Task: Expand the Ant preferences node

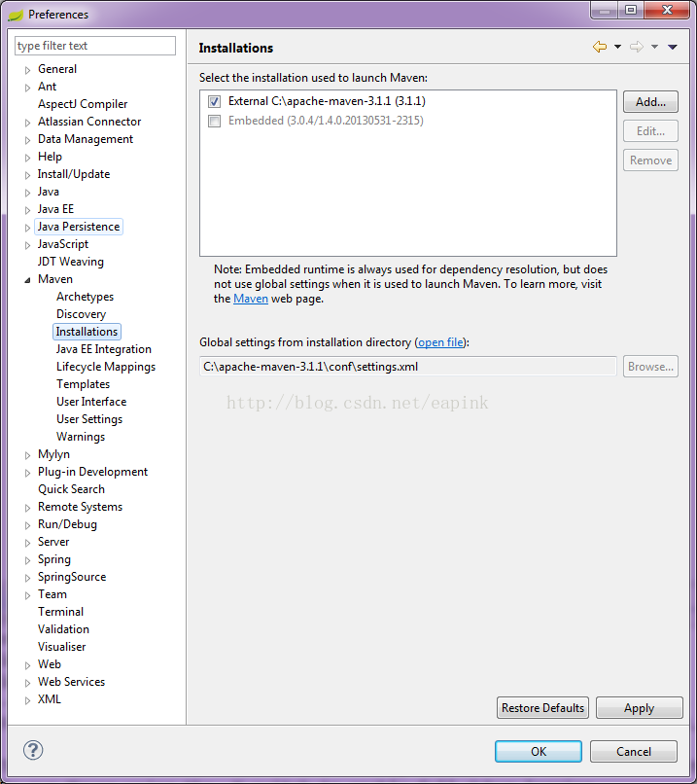Action: [28, 88]
